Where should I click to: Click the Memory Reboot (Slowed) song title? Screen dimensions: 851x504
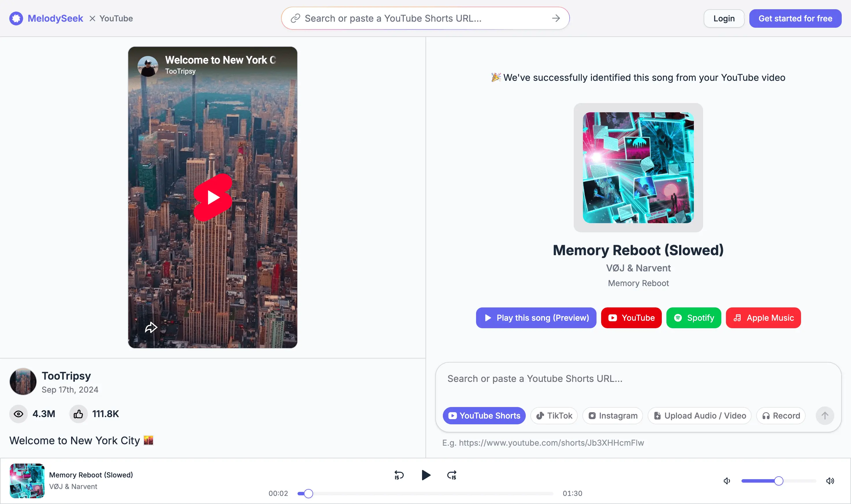pos(638,250)
